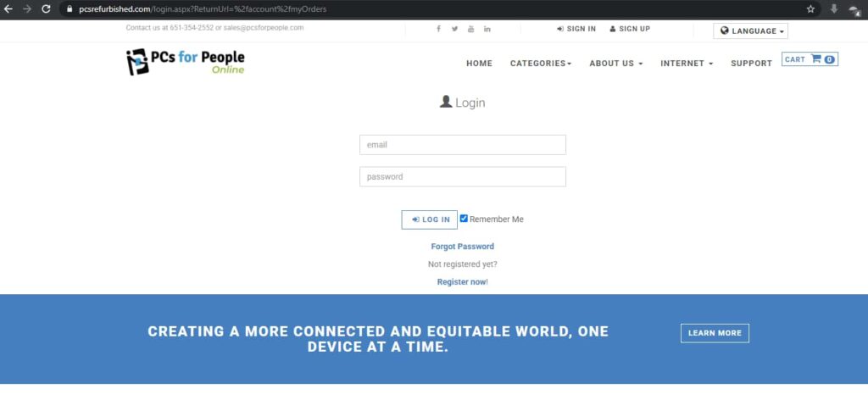Image resolution: width=868 pixels, height=400 pixels.
Task: Expand the About Us menu
Action: [616, 64]
